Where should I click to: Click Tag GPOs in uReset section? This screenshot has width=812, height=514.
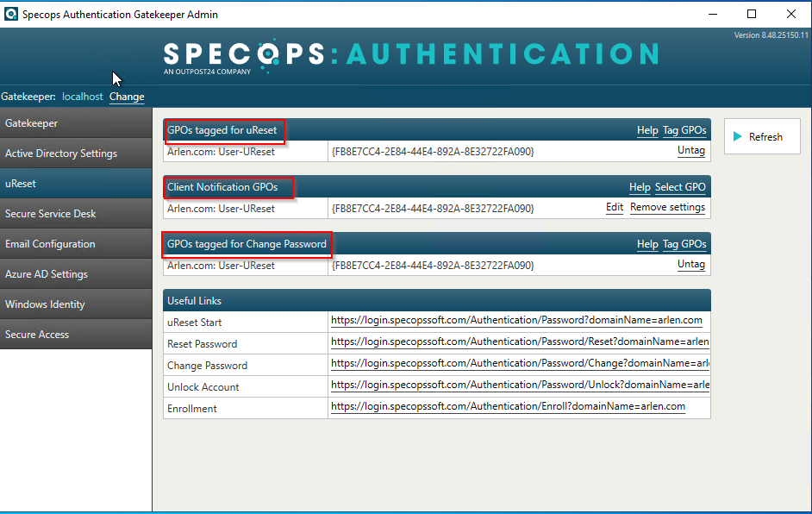[684, 130]
